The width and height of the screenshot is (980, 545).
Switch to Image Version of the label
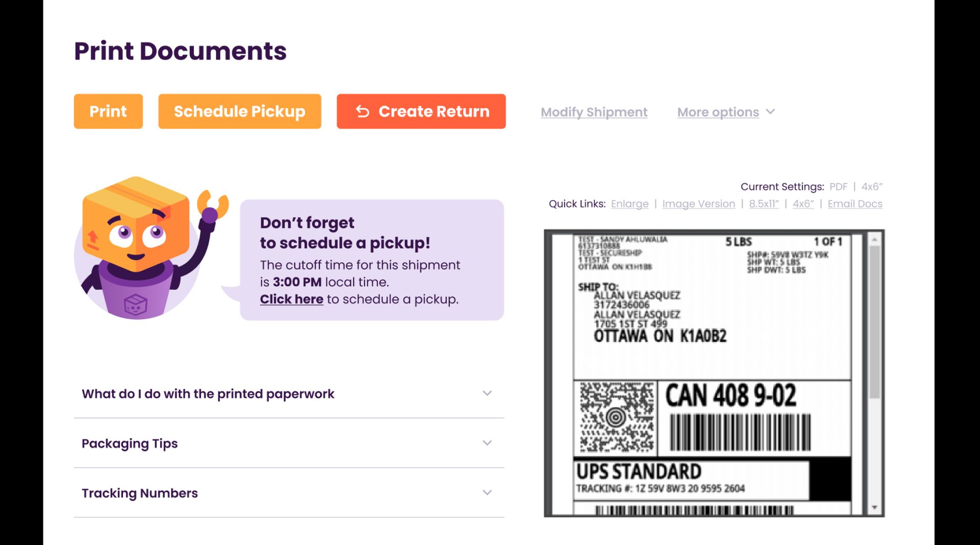(x=699, y=203)
